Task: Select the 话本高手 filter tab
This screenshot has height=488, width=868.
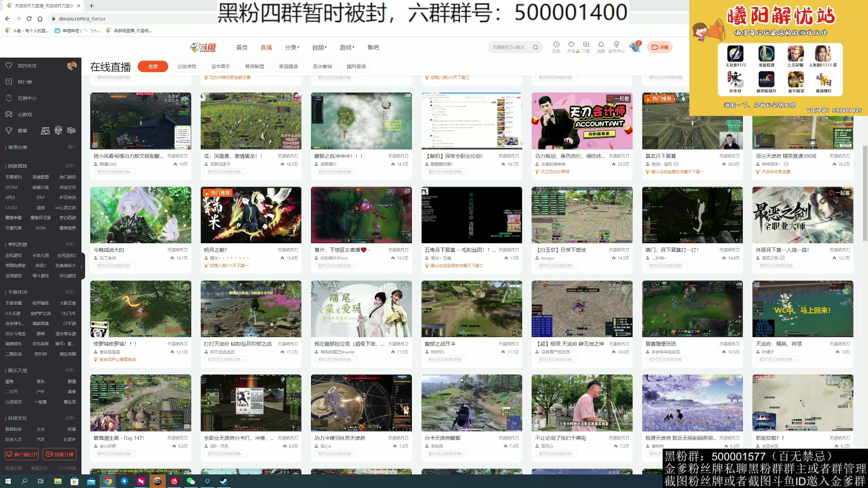Action: click(221, 66)
